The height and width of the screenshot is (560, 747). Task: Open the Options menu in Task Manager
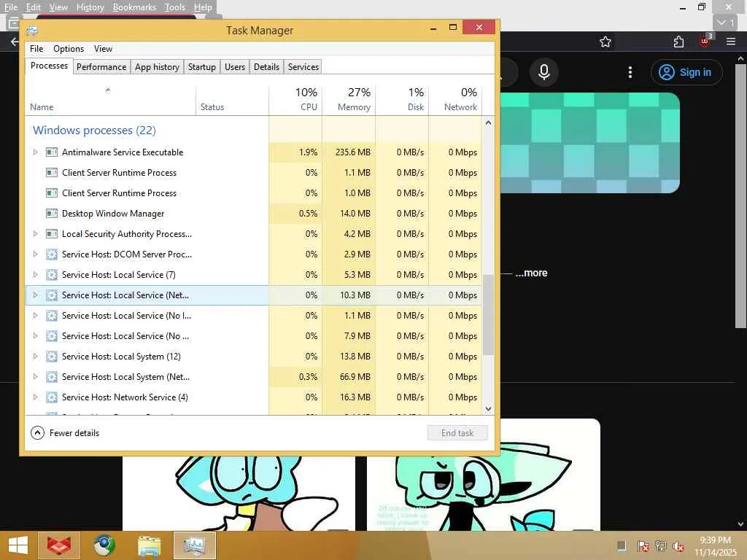click(69, 49)
